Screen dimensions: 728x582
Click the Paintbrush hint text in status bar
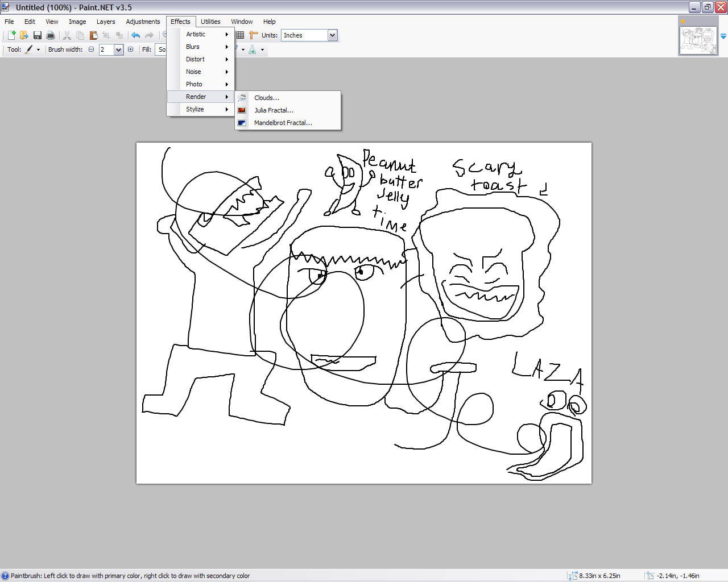click(130, 576)
